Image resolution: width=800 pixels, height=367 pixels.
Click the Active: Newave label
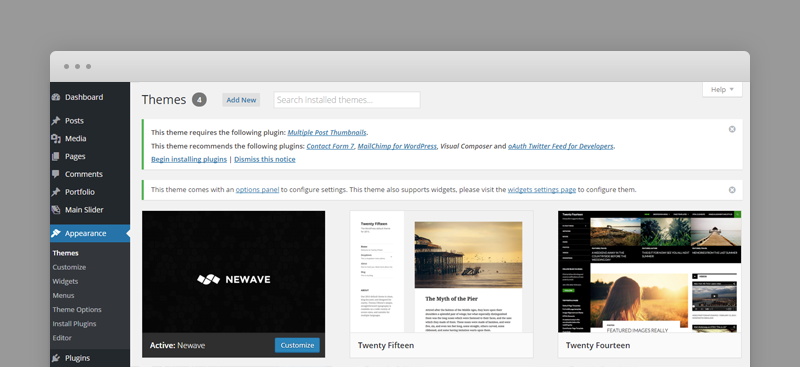point(177,346)
